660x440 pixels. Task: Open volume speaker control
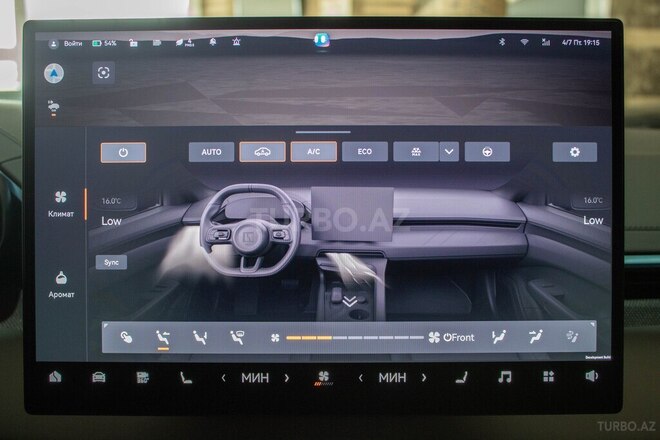[x=591, y=376]
